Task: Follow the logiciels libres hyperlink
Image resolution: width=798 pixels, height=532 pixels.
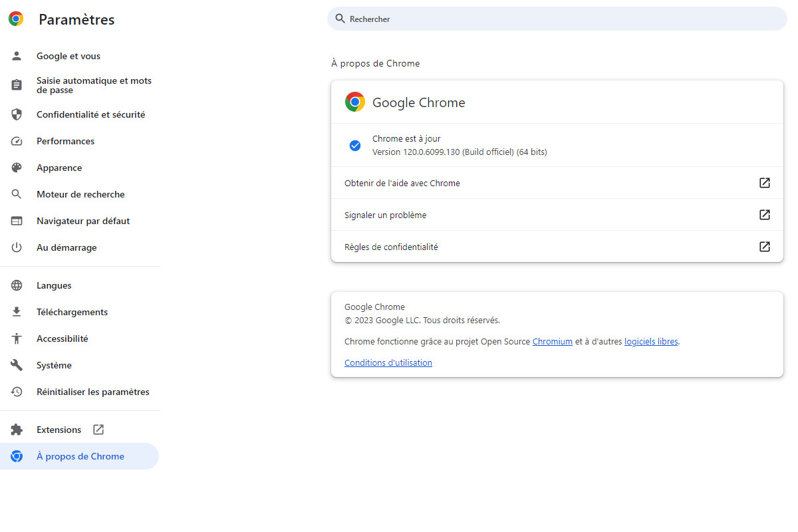Action: point(651,341)
